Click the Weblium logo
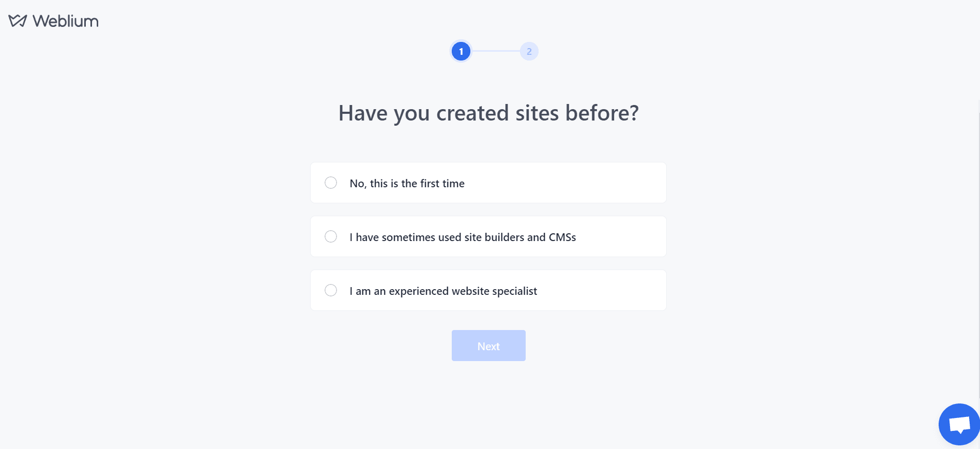The height and width of the screenshot is (449, 980). pyautogui.click(x=53, y=20)
